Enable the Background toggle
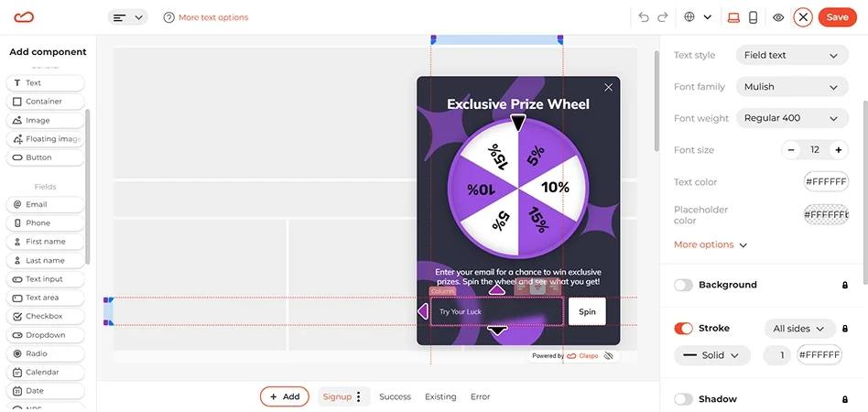This screenshot has height=412, width=868. tap(683, 285)
